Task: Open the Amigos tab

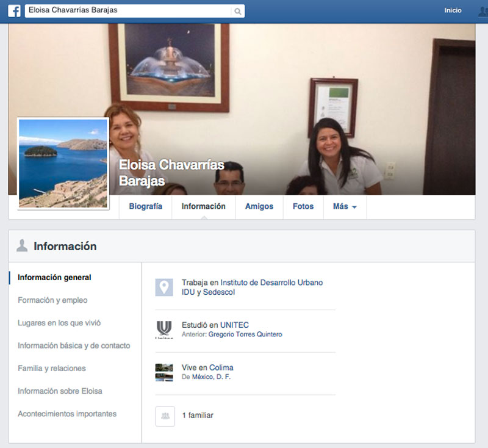Action: 259,206
